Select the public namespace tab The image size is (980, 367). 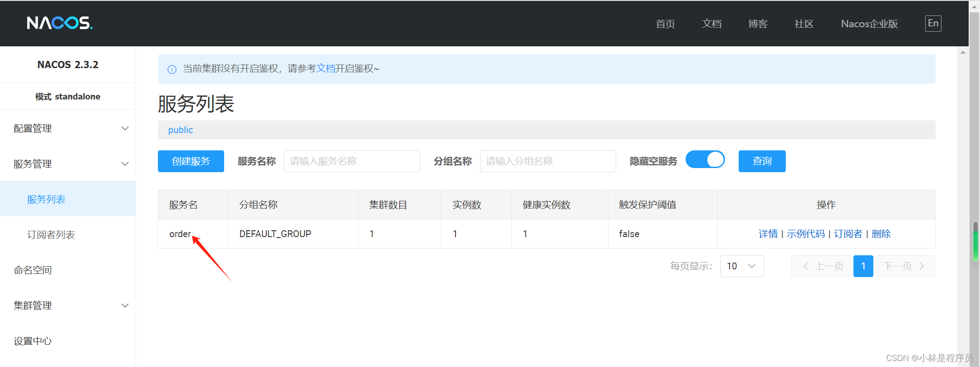click(181, 130)
